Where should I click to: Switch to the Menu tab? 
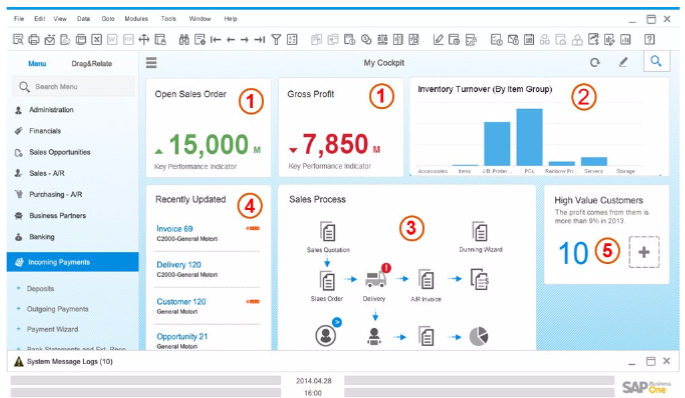click(37, 63)
